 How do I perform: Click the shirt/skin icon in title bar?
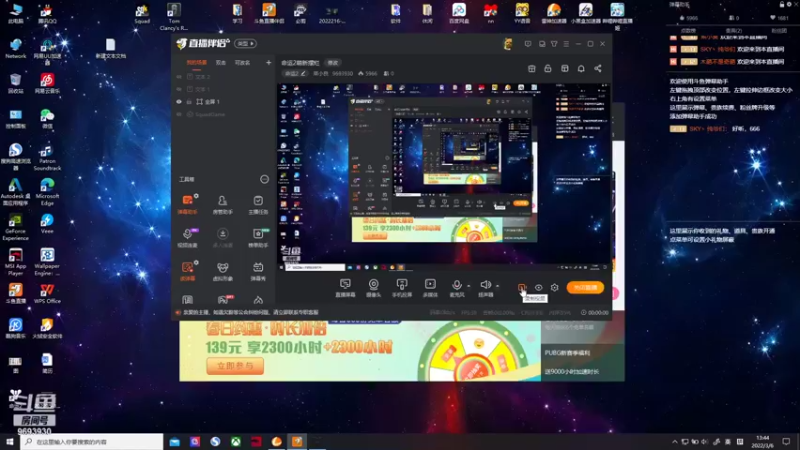[554, 44]
